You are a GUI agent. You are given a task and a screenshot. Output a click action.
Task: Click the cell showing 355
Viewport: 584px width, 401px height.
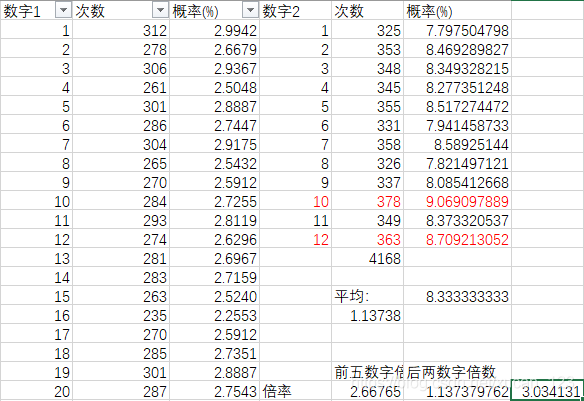pos(367,106)
